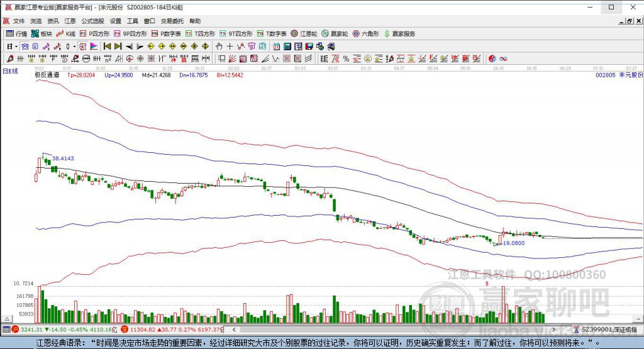Click the n² time tool icon
The image size is (644, 349).
click(108, 58)
